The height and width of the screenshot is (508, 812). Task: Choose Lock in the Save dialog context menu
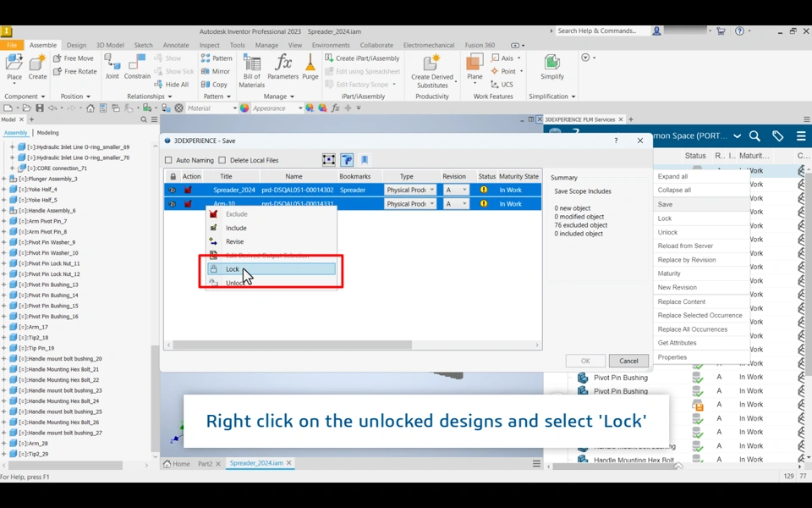(272, 269)
